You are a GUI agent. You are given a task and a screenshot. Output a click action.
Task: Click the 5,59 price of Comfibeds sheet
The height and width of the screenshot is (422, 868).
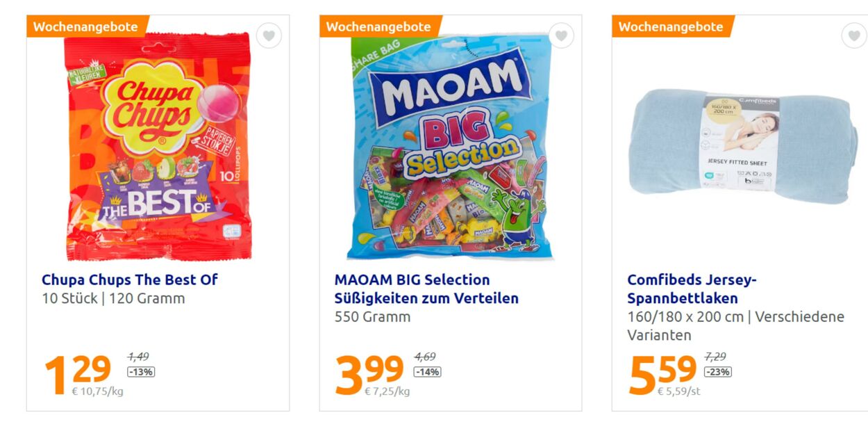[662, 372]
